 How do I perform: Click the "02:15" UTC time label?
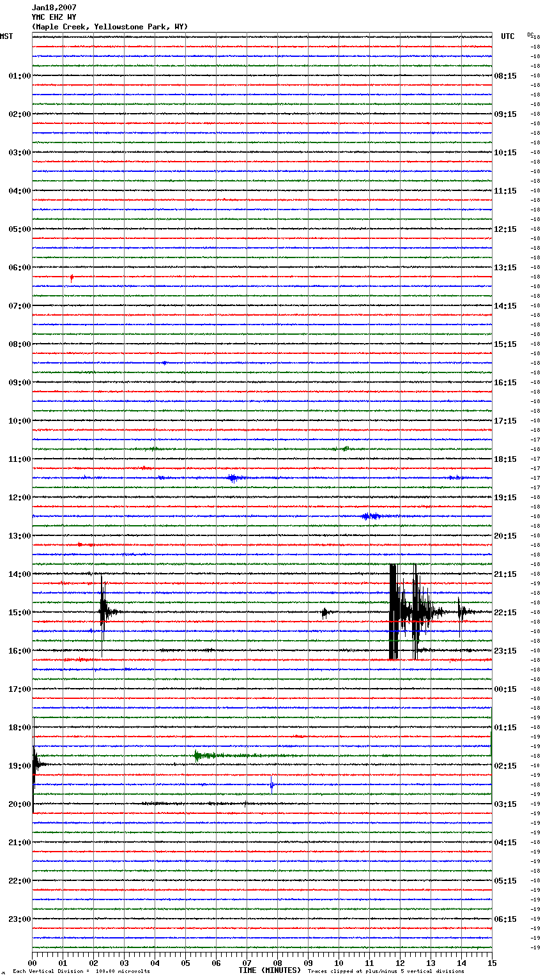[x=505, y=766]
